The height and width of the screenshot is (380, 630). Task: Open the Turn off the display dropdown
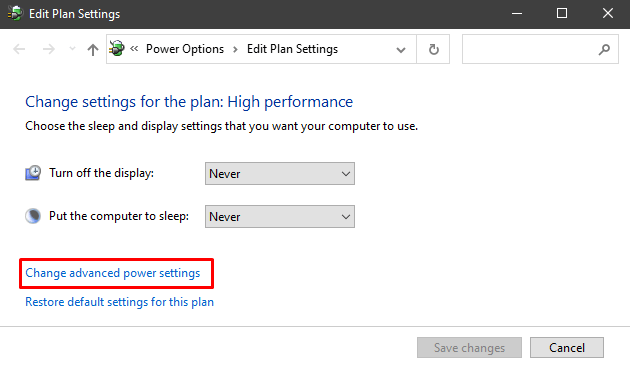[280, 174]
